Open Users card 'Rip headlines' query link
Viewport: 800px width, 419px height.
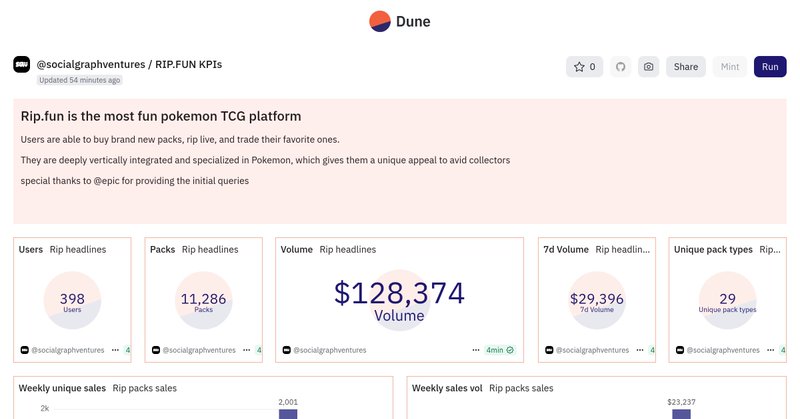pyautogui.click(x=78, y=250)
